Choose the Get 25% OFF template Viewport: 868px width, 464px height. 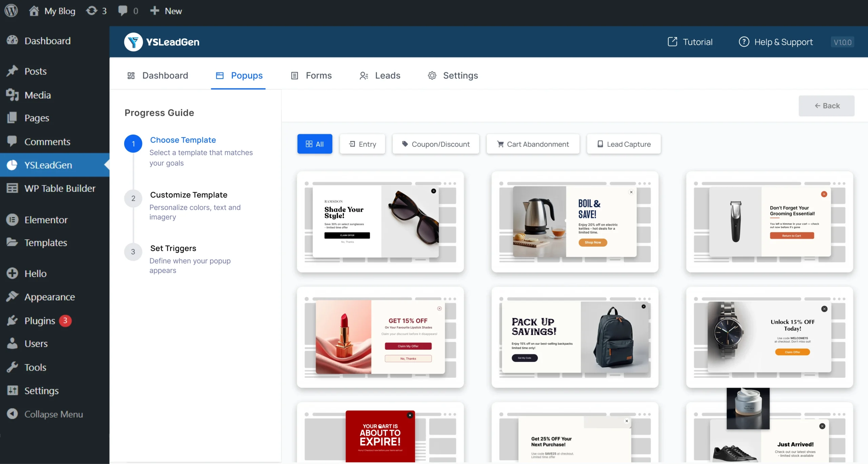tap(575, 432)
